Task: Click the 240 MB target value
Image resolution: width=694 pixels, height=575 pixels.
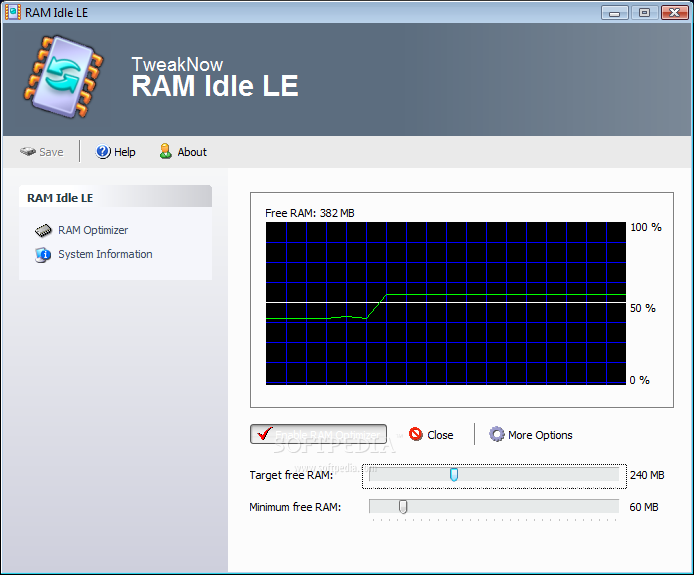Action: tap(647, 475)
